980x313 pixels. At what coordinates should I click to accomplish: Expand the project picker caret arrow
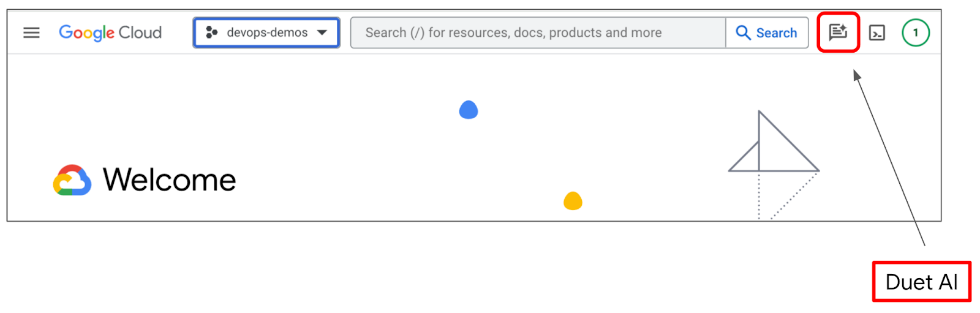click(322, 33)
